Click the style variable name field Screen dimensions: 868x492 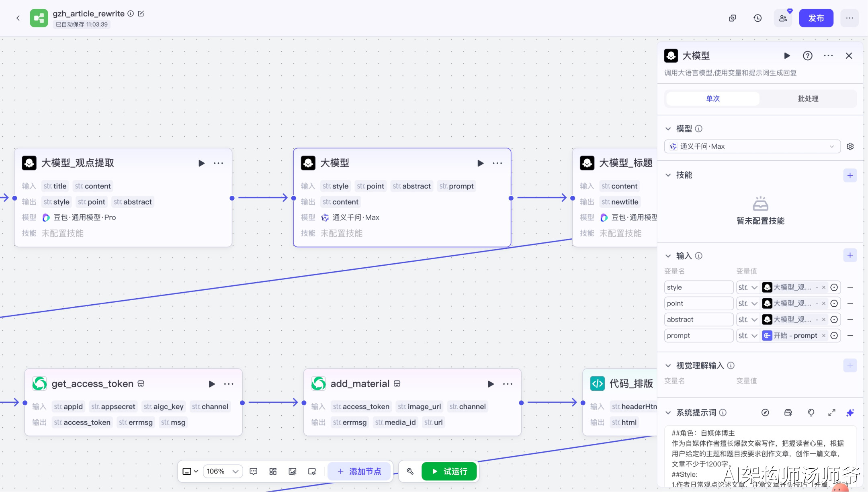pyautogui.click(x=698, y=287)
